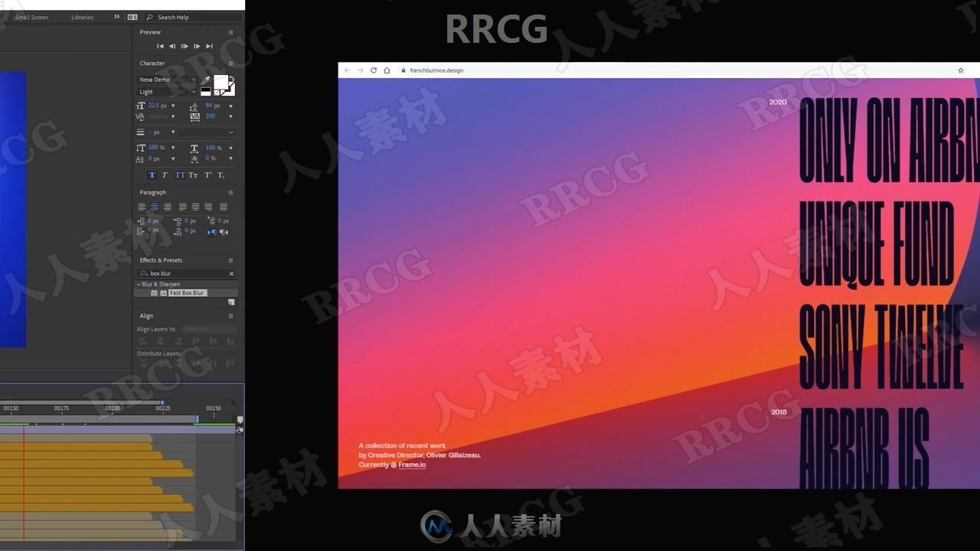Center paragraph text

pos(155,207)
